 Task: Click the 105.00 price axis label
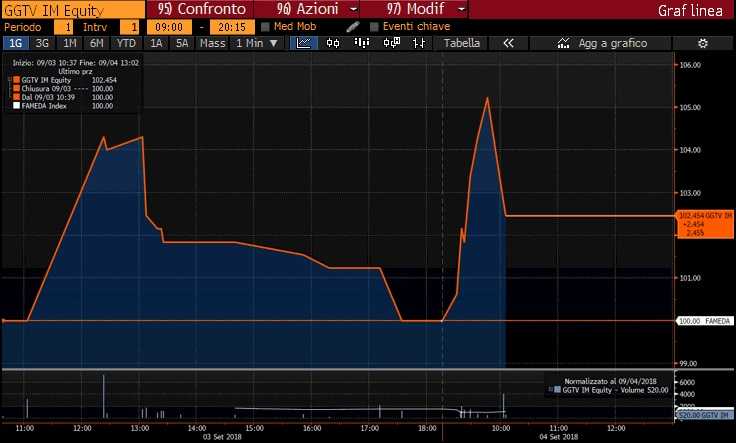click(690, 107)
